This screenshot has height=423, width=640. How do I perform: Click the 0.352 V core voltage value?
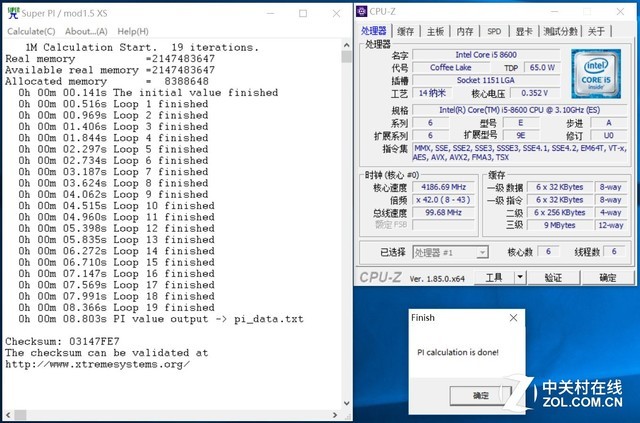pos(534,93)
